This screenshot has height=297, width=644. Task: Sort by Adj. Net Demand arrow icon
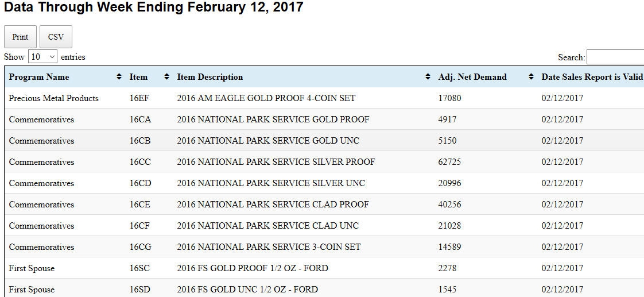coord(531,77)
